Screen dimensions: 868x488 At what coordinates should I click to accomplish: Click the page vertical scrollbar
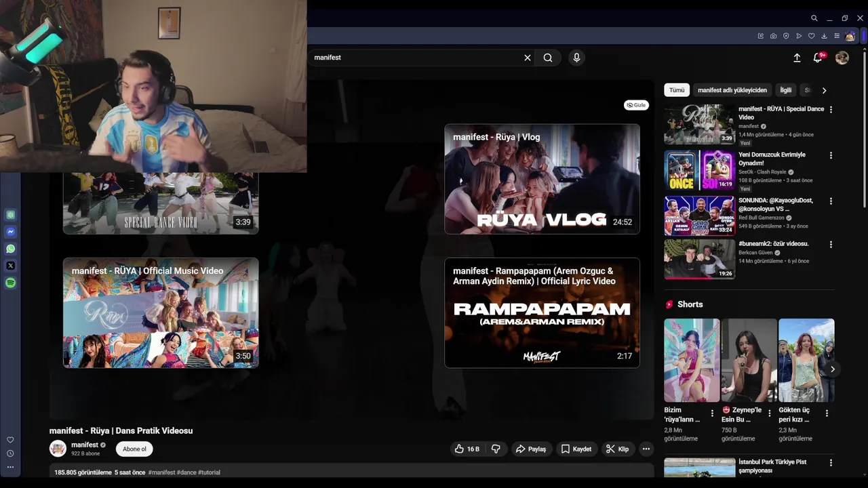865,129
